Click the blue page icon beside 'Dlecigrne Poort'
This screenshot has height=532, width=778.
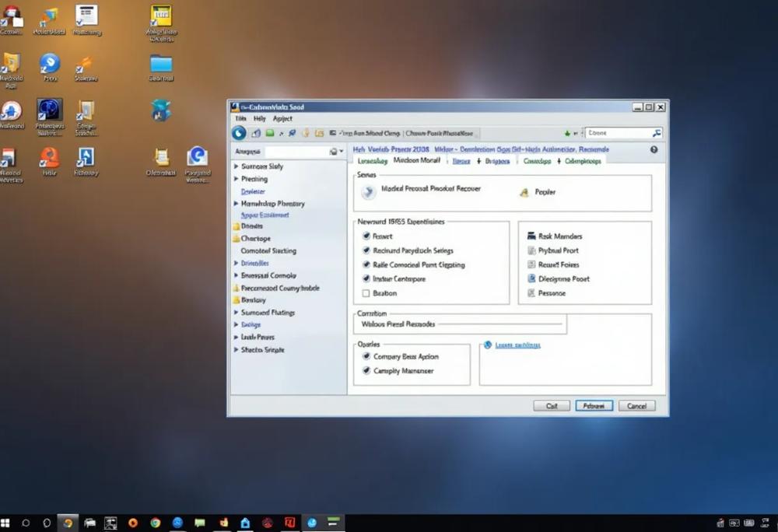tap(531, 278)
